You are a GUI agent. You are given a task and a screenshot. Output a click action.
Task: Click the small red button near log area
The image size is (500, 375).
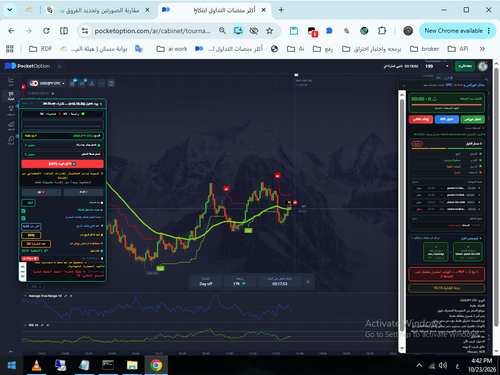point(30,258)
